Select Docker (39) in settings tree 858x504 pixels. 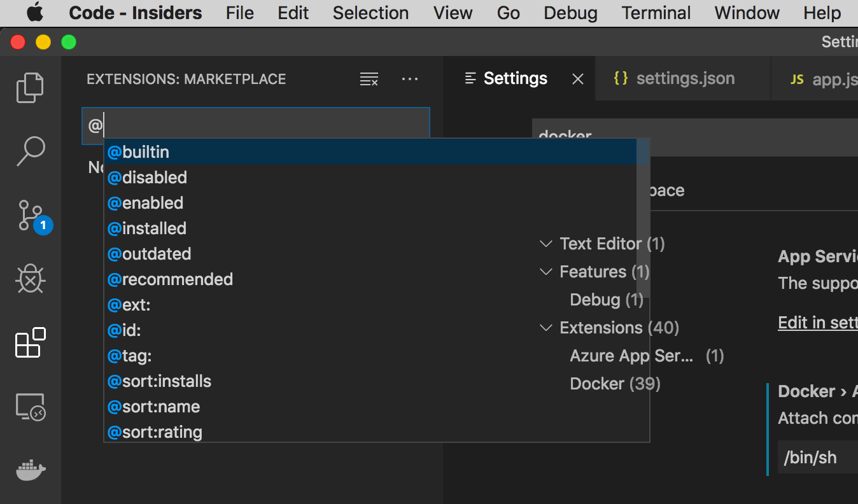[615, 384]
